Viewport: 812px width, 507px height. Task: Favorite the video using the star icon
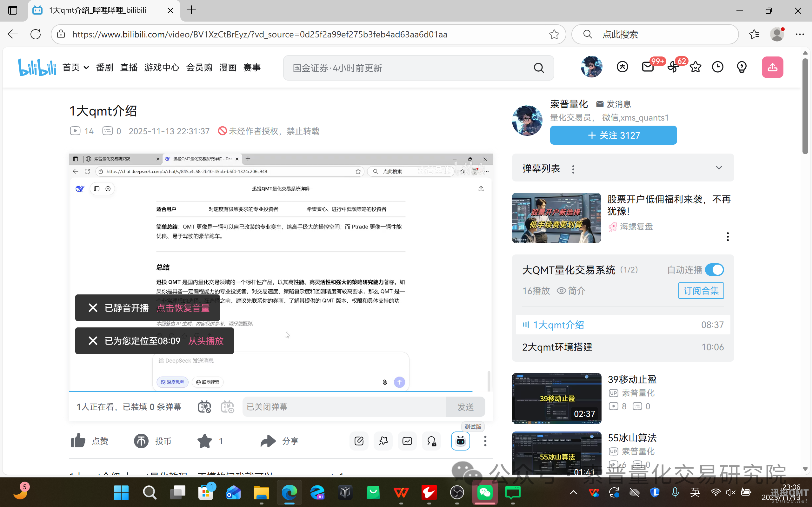(x=205, y=441)
